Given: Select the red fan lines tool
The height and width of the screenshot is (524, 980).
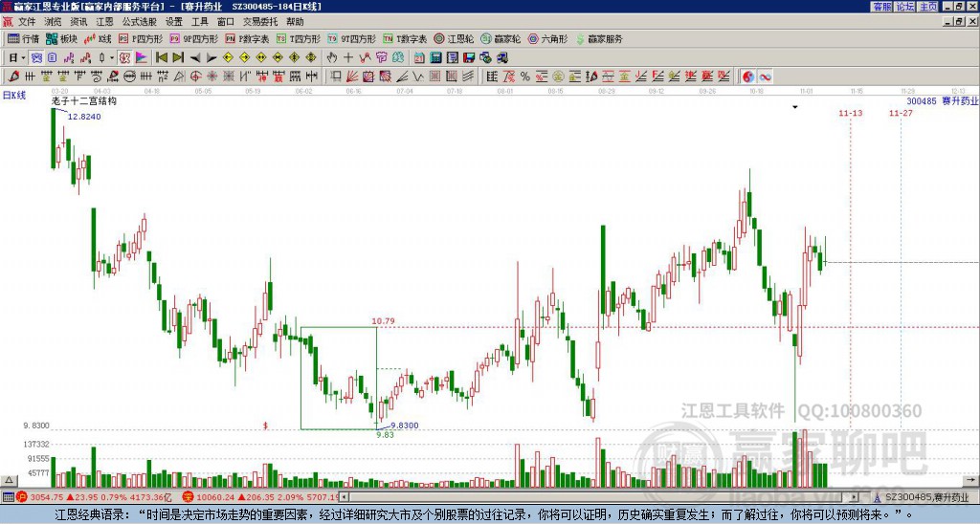Looking at the screenshot, I should [x=352, y=76].
